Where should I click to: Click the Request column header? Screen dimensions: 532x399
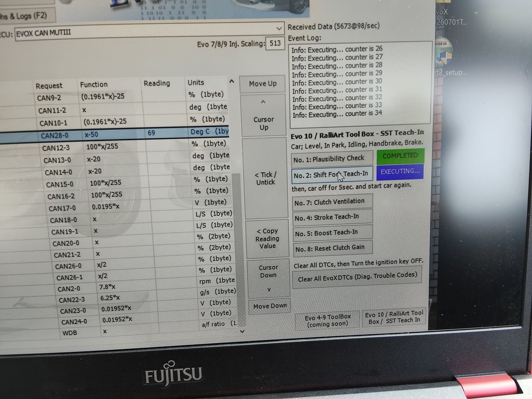tap(49, 86)
